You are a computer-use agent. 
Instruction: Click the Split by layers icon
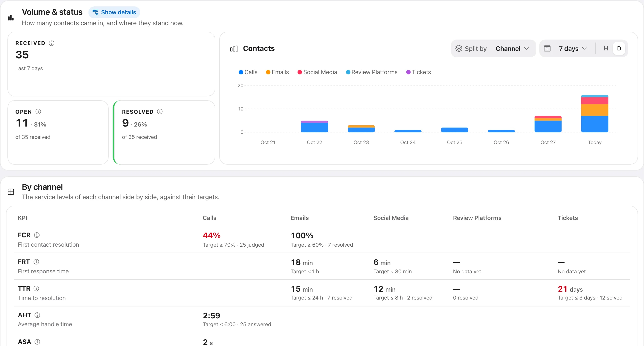point(459,48)
